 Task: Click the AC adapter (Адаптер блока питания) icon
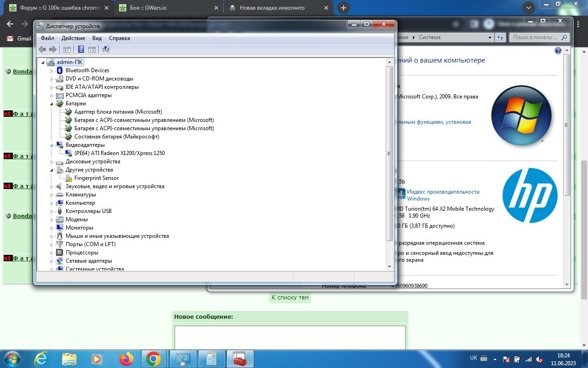pos(68,112)
